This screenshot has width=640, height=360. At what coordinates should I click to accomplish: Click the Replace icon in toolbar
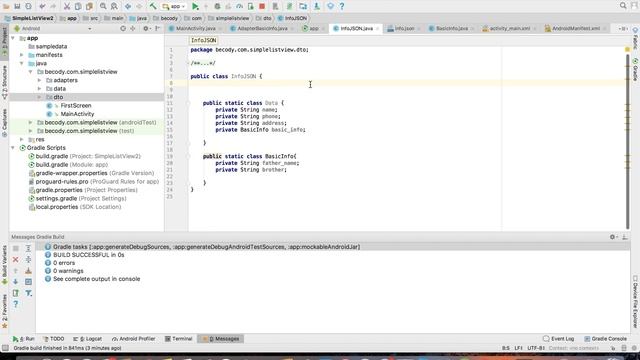pyautogui.click(x=114, y=6)
